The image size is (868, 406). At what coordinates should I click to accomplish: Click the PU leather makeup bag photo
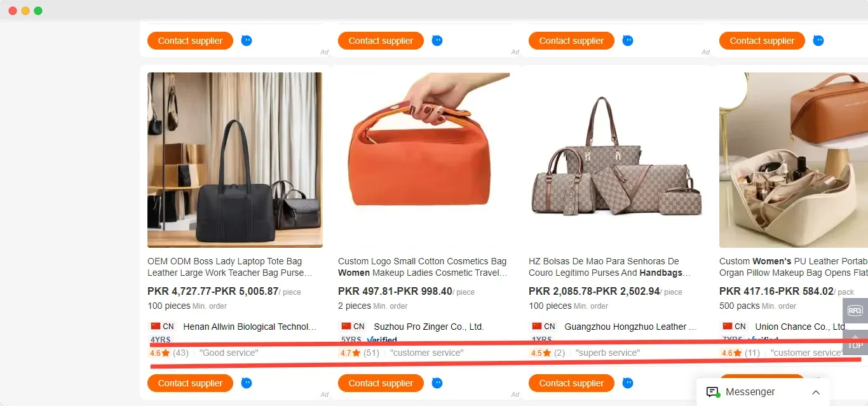coord(793,159)
